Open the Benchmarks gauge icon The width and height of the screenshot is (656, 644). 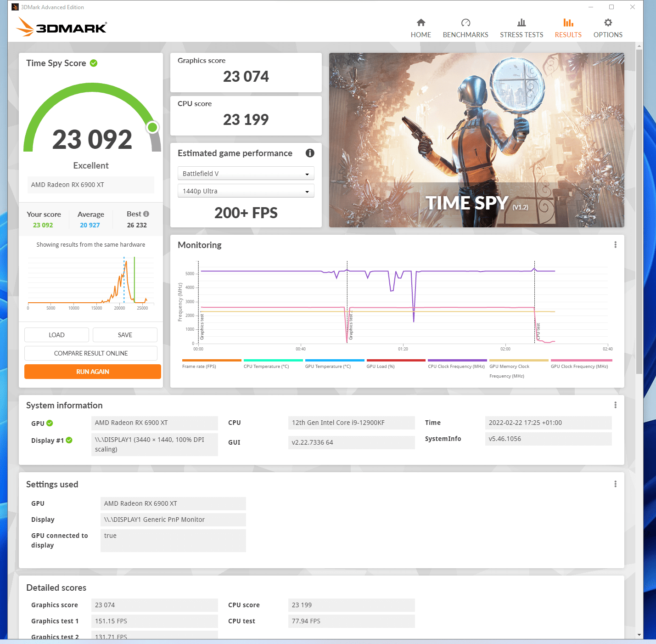(465, 23)
